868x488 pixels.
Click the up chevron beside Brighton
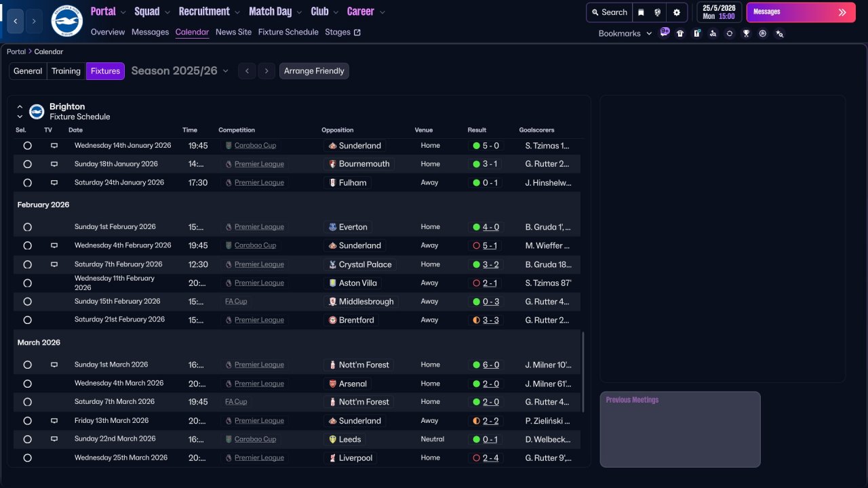point(20,107)
